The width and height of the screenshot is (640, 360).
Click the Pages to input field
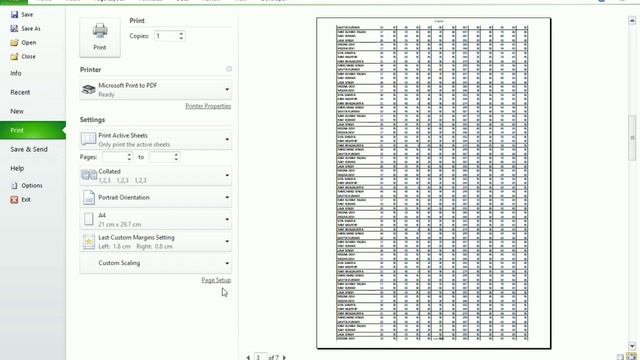pyautogui.click(x=162, y=157)
